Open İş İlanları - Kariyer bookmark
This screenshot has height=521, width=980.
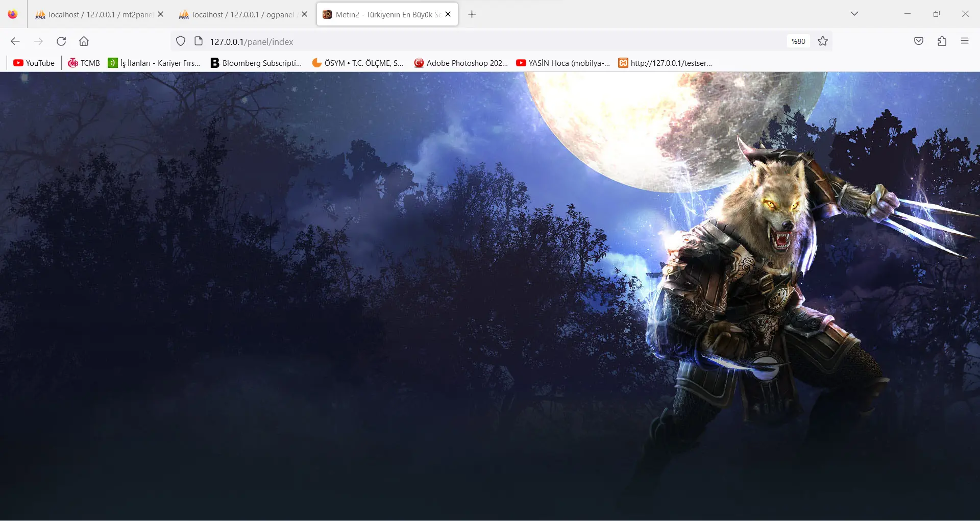(x=154, y=63)
